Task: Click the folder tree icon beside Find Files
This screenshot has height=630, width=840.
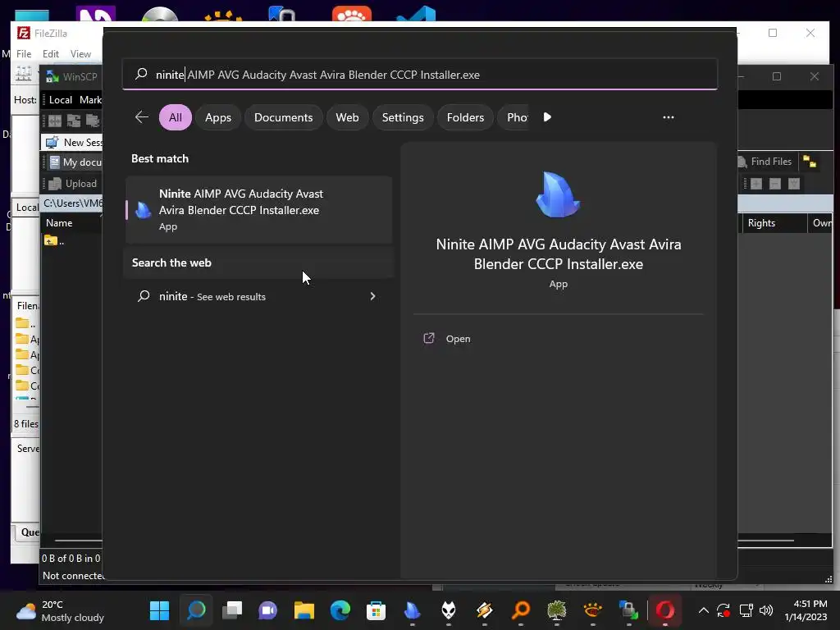Action: (x=810, y=162)
